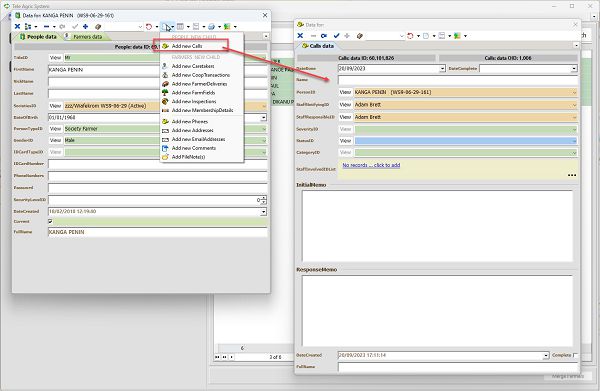Click the form layout icon in the Calls window toolbar
Screen dimensions: 600x391
[x=442, y=36]
